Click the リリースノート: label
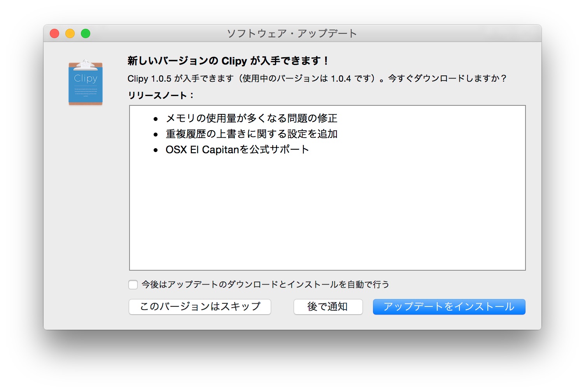Image resolution: width=585 pixels, height=392 pixels. pyautogui.click(x=161, y=96)
